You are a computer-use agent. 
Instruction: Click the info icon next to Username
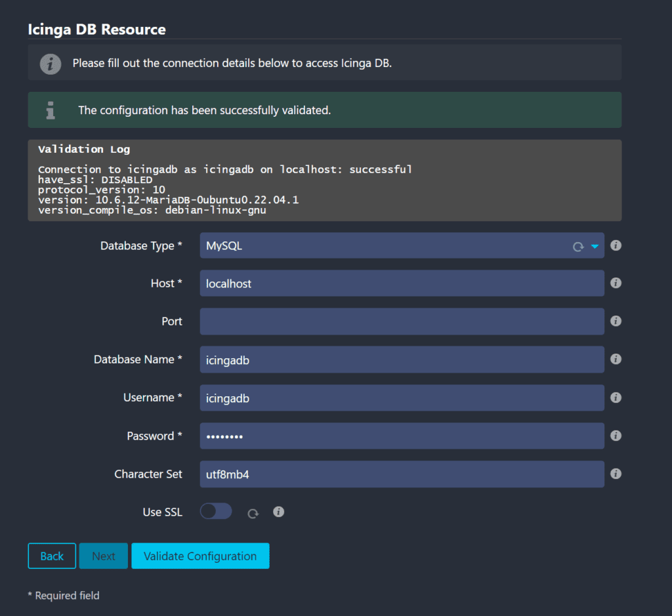coord(616,398)
